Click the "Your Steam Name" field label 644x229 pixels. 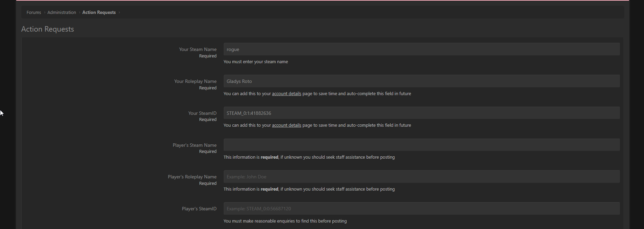click(x=197, y=50)
